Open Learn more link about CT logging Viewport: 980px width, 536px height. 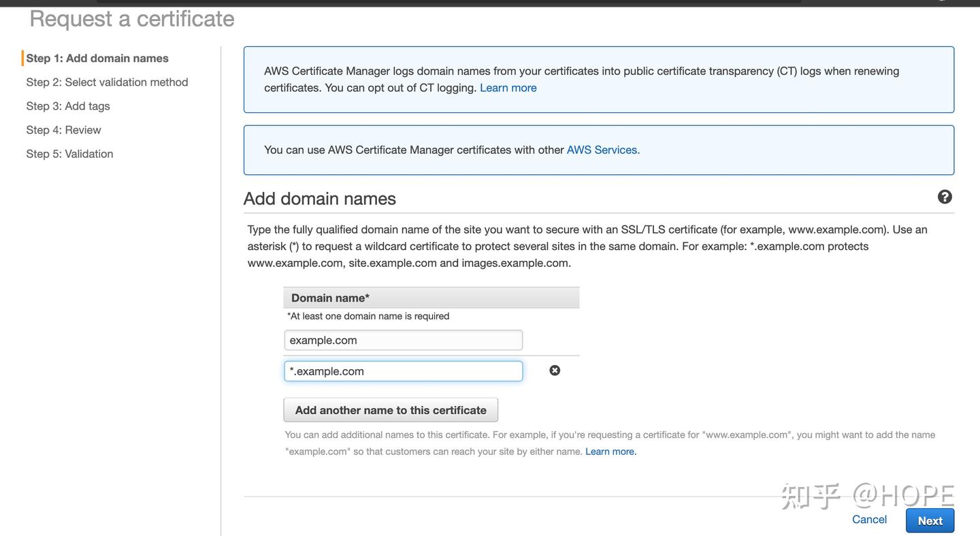[x=508, y=88]
